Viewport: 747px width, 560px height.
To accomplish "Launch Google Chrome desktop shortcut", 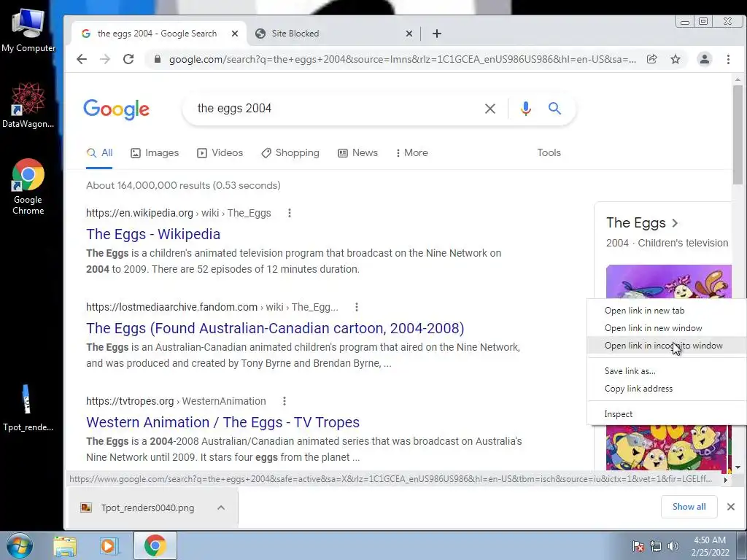I will coord(28,187).
